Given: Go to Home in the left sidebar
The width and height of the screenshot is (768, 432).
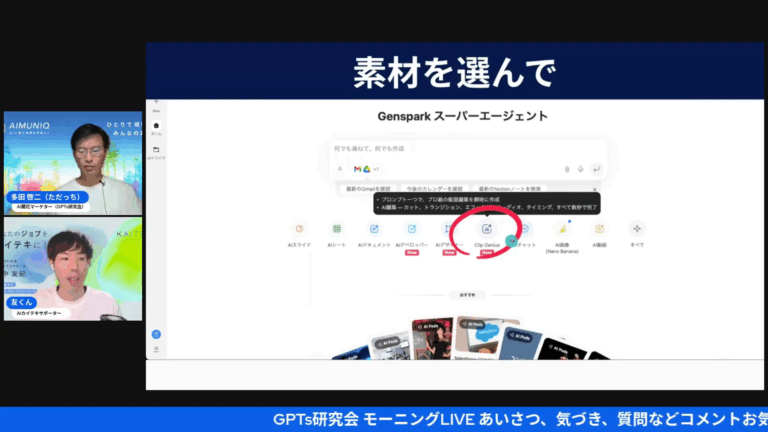Looking at the screenshot, I should click(x=156, y=128).
